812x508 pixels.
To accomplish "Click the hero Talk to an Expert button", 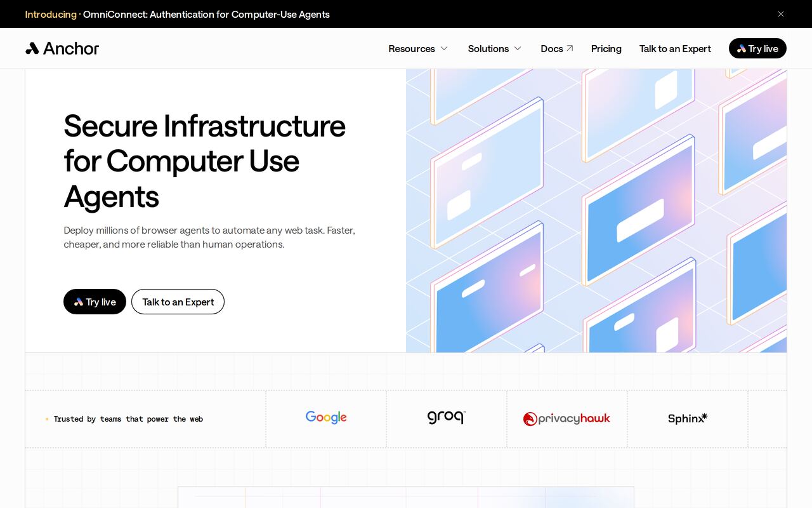I will (178, 302).
